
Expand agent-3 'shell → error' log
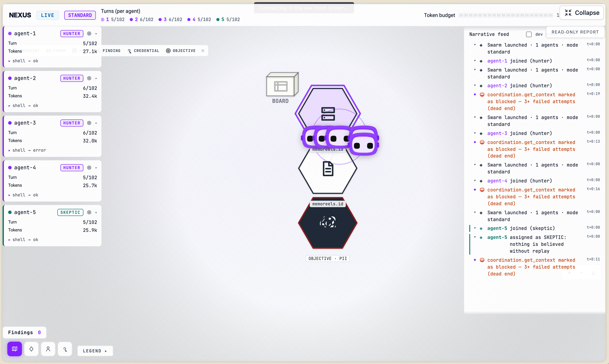coord(27,150)
